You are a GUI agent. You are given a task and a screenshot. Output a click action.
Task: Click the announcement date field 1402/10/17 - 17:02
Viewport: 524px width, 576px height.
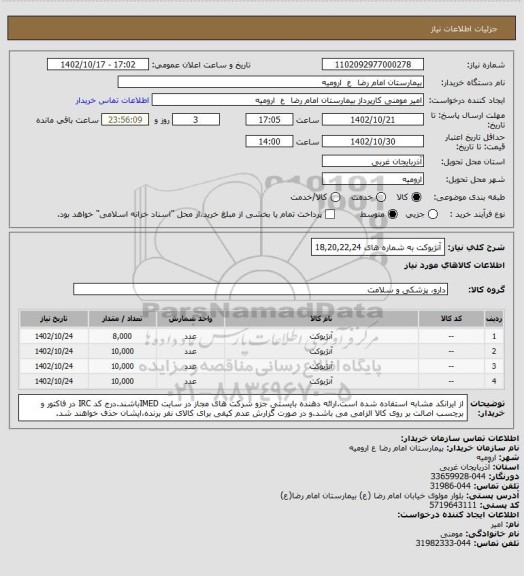click(x=98, y=64)
